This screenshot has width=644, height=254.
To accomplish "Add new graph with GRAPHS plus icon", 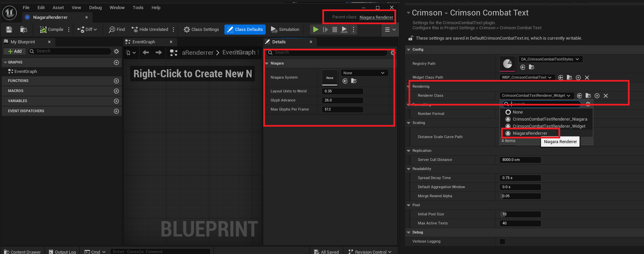I will (116, 62).
